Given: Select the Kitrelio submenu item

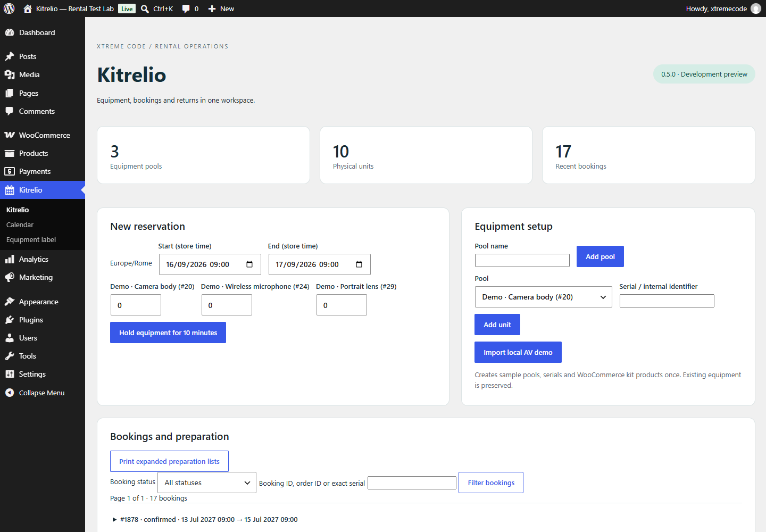Looking at the screenshot, I should pos(18,210).
